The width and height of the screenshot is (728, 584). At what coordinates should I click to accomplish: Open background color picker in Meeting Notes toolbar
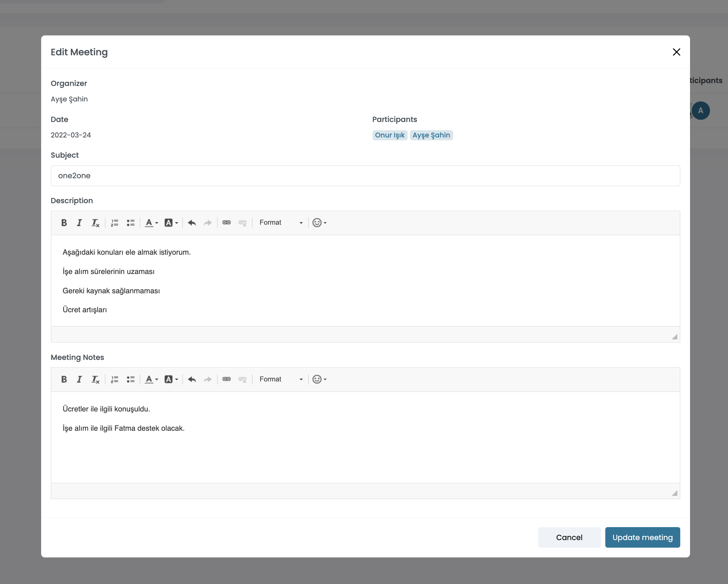[x=171, y=379]
